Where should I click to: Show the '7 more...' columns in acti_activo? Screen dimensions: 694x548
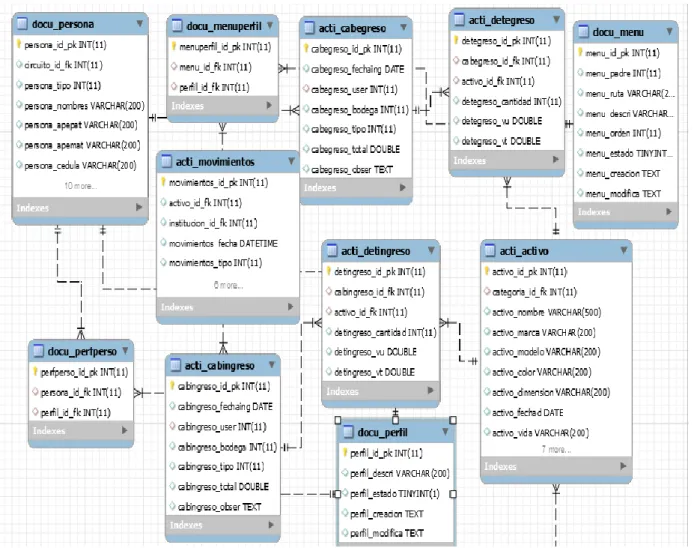(556, 449)
